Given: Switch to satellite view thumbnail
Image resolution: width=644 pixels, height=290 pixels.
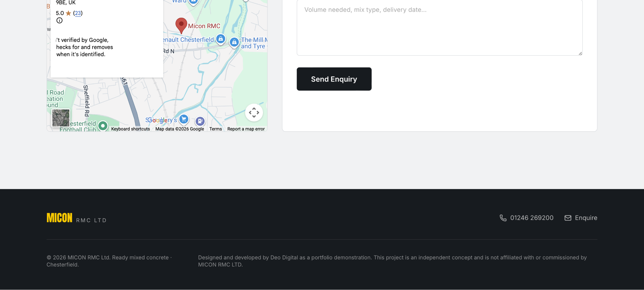Looking at the screenshot, I should pyautogui.click(x=61, y=118).
